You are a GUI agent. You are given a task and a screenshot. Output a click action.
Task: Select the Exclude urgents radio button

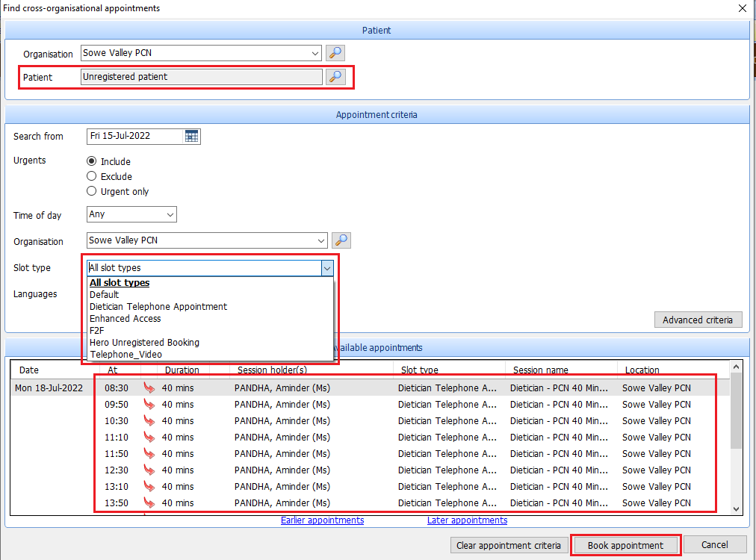[x=92, y=176]
